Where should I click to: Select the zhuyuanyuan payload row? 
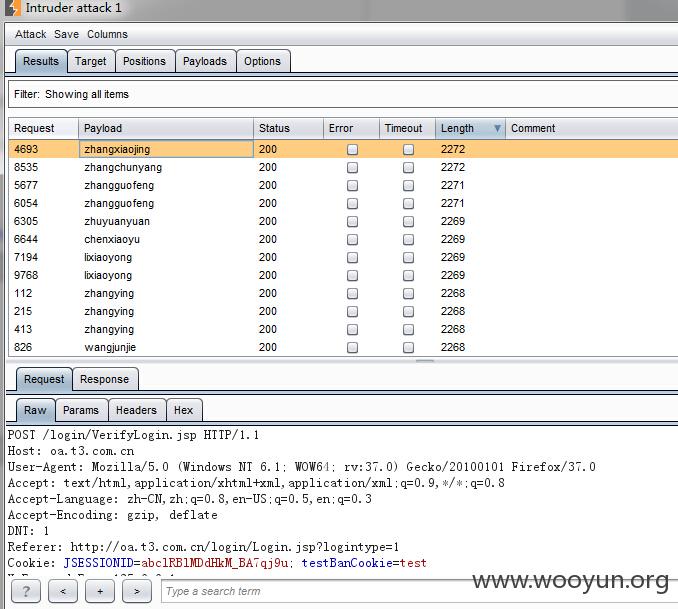[x=343, y=221]
